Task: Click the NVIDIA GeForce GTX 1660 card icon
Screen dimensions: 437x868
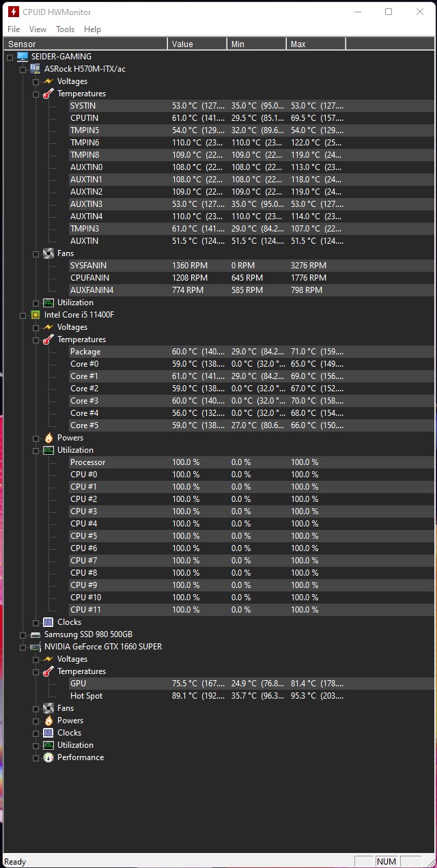Action: click(x=36, y=647)
